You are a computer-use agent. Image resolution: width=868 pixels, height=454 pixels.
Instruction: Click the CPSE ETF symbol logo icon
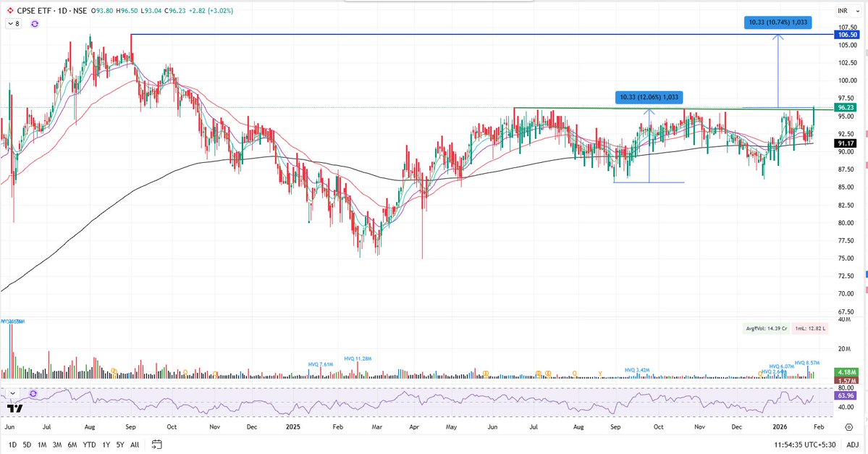(x=10, y=11)
